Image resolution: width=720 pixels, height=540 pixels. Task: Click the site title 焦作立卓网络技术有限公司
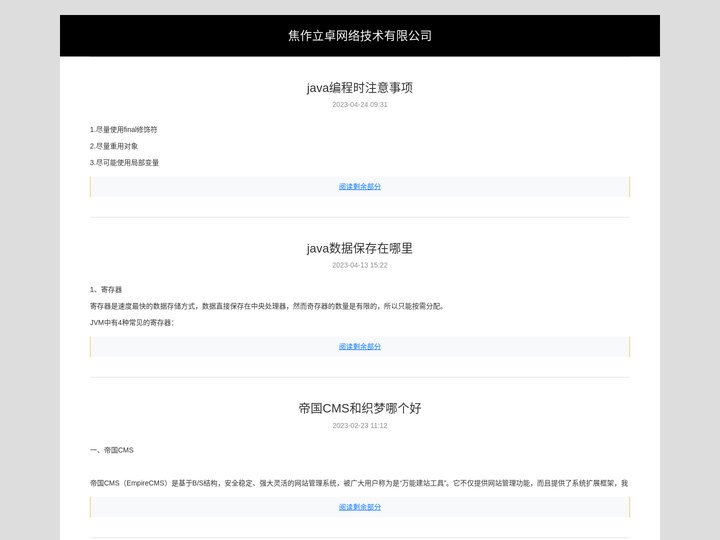360,35
